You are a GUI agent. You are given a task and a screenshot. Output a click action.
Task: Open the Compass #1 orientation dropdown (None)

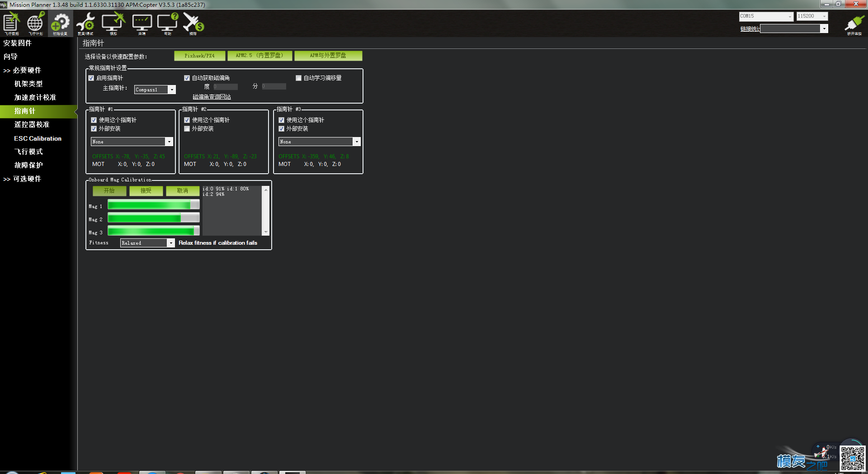[132, 142]
